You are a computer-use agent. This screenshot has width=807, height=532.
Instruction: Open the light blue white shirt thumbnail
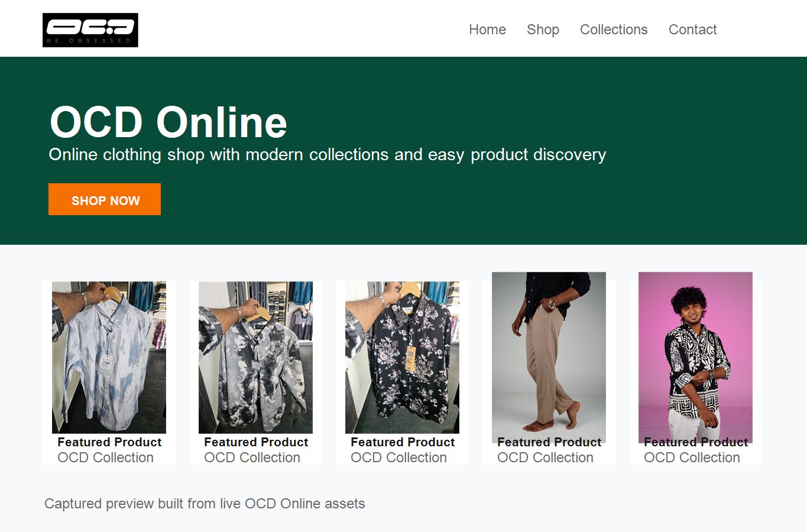click(x=109, y=358)
